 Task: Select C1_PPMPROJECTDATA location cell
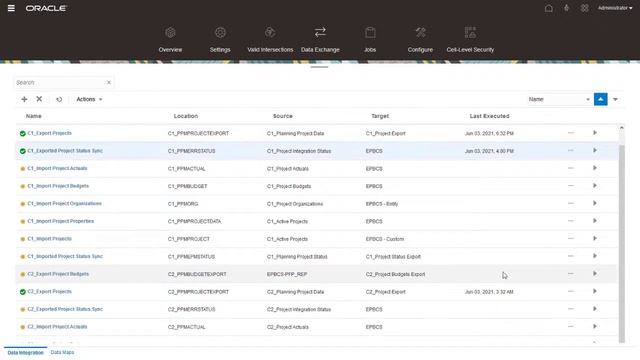[x=194, y=221]
